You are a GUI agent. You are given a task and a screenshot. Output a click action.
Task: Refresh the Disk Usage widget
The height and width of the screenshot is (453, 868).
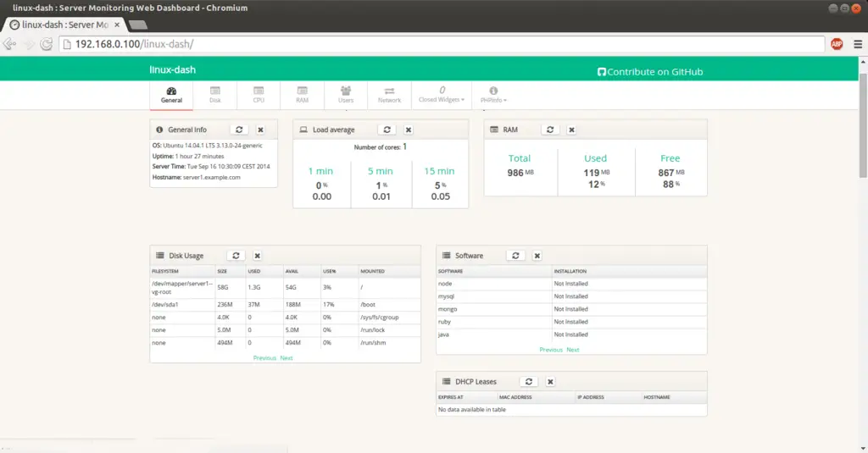(x=236, y=255)
